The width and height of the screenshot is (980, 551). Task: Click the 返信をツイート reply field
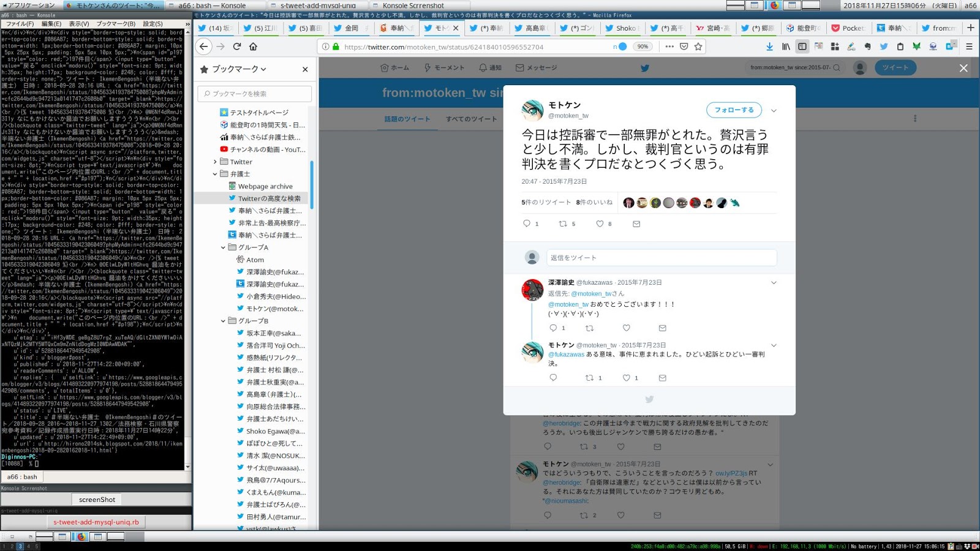661,258
